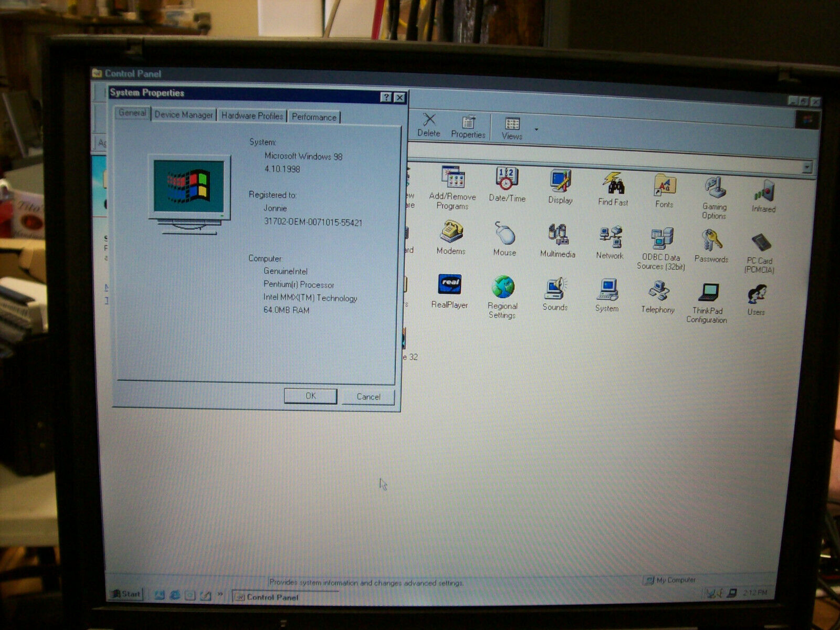Open the Start menu
Screen dimensions: 840x630
(125, 594)
